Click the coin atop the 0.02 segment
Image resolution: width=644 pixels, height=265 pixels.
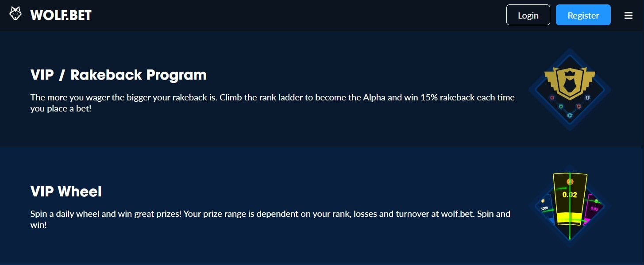pos(570,182)
